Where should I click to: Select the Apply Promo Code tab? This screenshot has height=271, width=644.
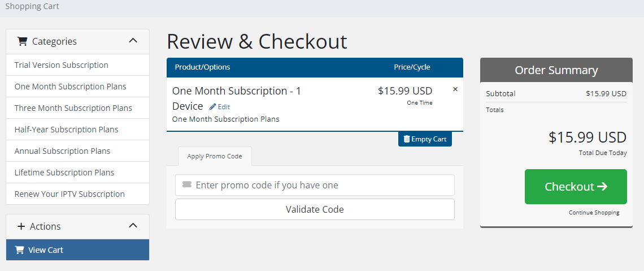215,156
